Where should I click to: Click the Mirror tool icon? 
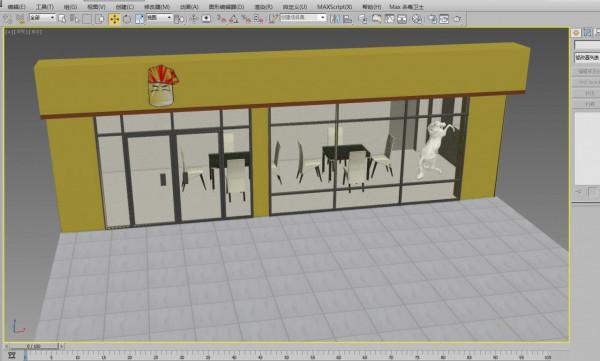coord(335,19)
